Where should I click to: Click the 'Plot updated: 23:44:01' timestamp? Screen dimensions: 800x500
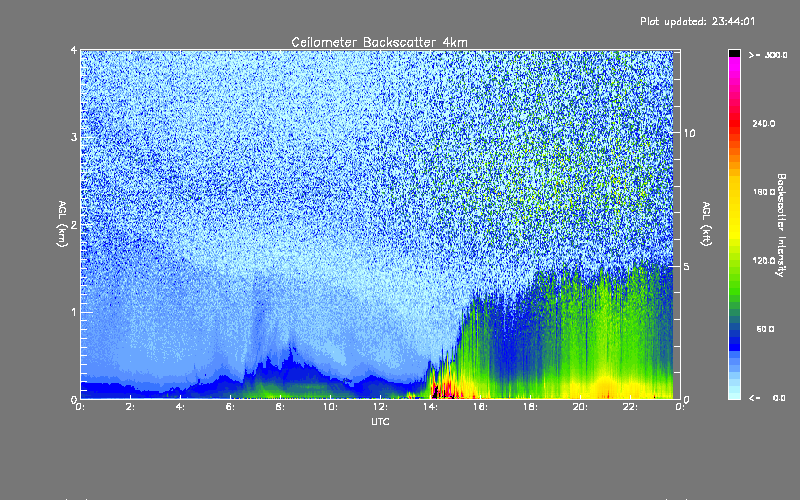(x=697, y=21)
